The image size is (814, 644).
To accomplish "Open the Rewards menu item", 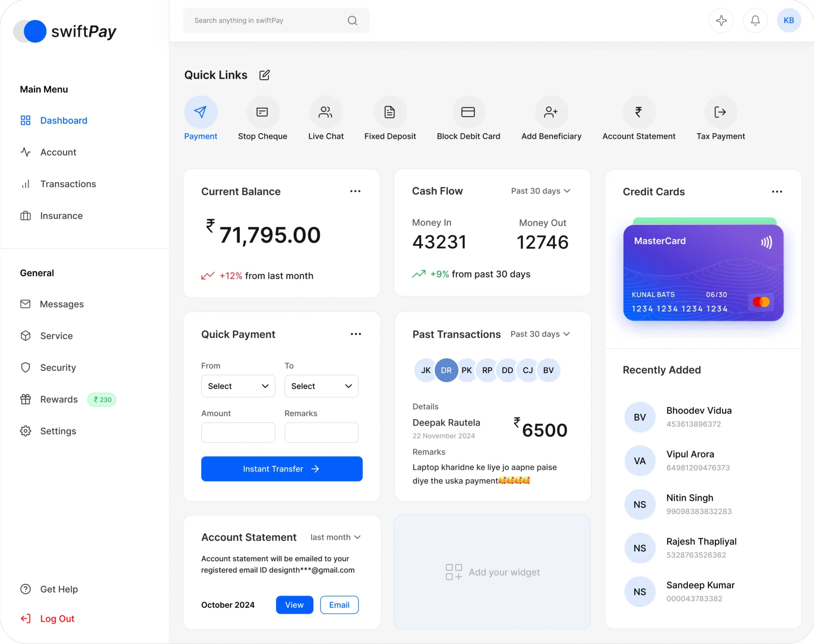I will (59, 399).
